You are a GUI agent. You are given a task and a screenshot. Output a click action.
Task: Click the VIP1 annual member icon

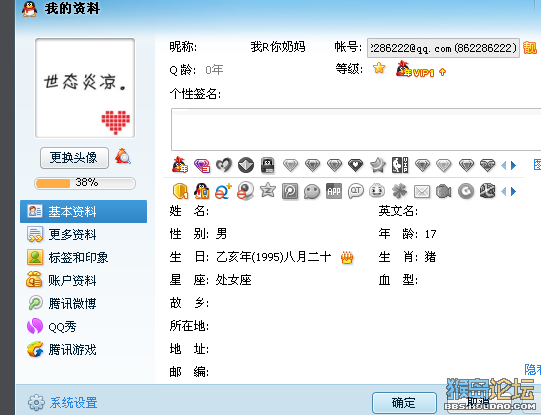pyautogui.click(x=415, y=69)
